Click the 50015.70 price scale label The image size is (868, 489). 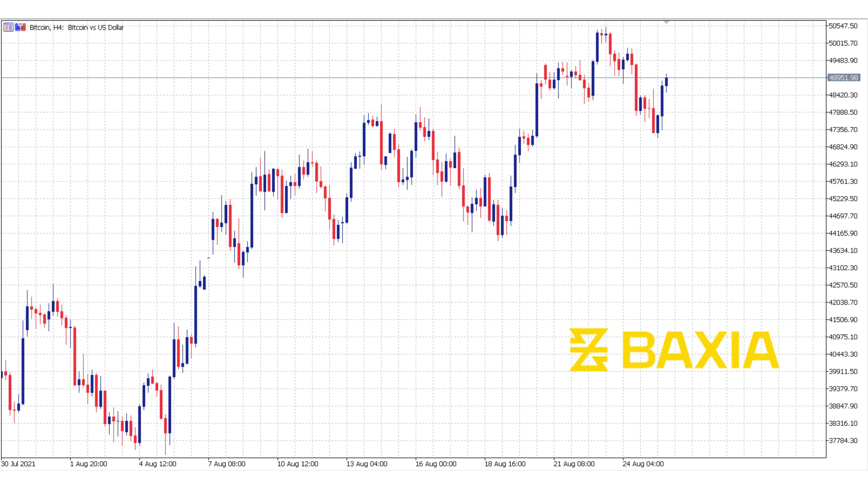(x=843, y=43)
